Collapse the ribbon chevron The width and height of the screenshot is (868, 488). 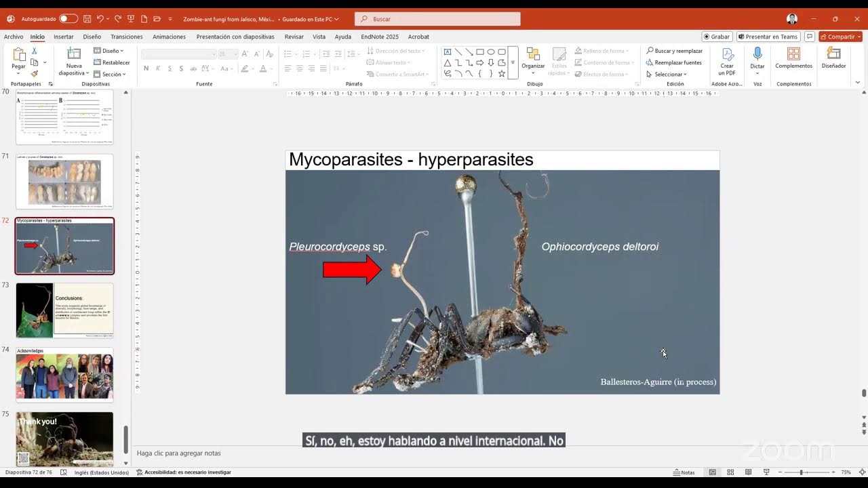[857, 83]
